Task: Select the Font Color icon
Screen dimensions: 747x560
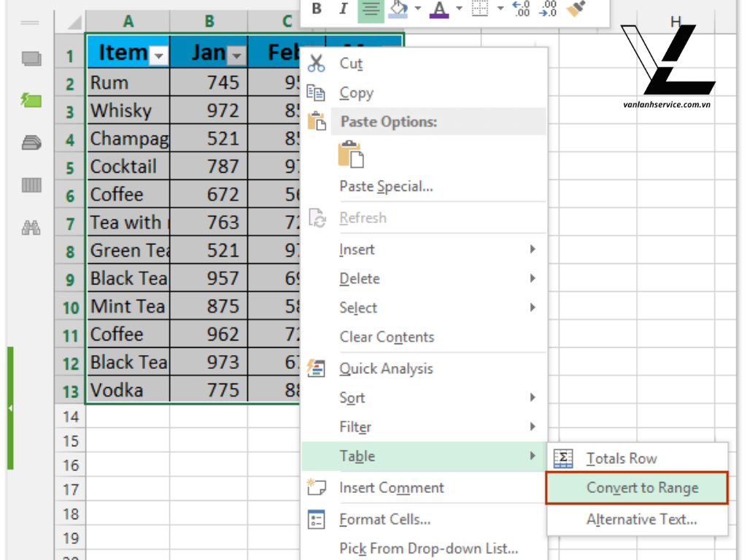Action: 438,9
